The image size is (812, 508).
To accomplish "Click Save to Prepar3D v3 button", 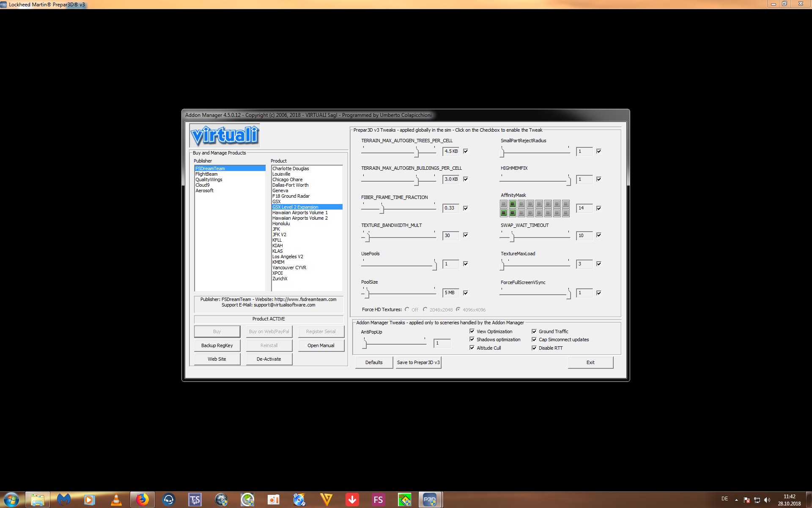I will coord(418,362).
